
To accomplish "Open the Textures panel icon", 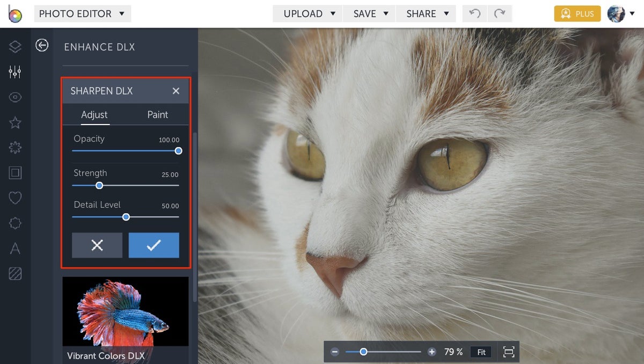I will pyautogui.click(x=15, y=273).
